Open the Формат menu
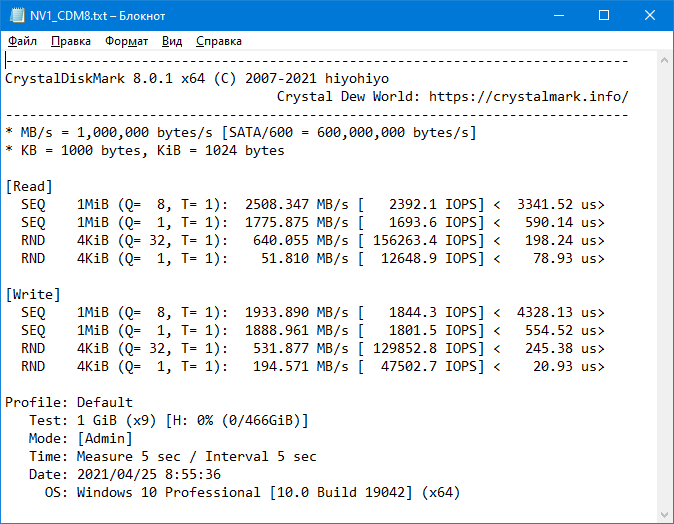674x524 pixels. (126, 41)
